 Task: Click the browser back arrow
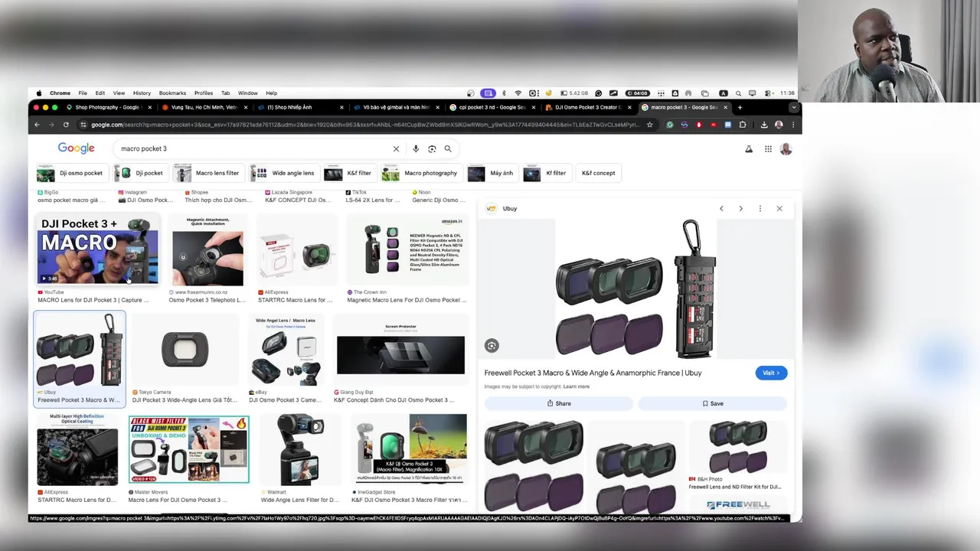pyautogui.click(x=37, y=125)
